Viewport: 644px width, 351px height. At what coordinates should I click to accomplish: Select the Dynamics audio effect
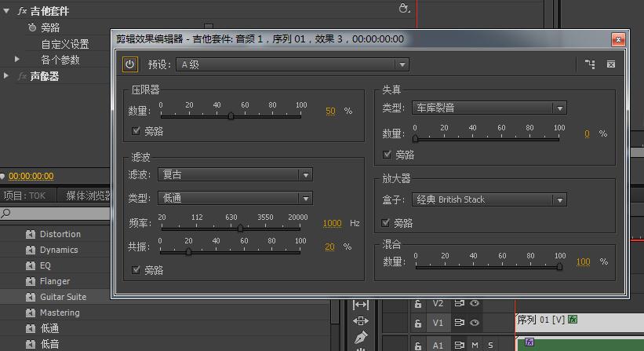tap(59, 250)
